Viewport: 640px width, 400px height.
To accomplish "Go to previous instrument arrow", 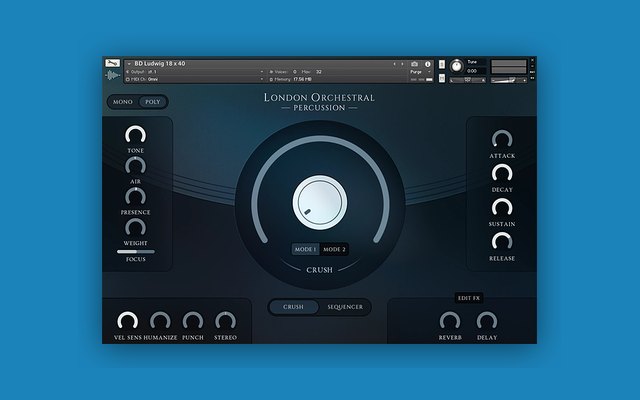I will pos(394,64).
